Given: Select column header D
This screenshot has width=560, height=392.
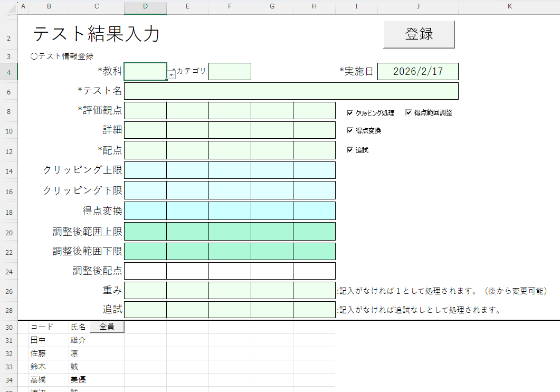Looking at the screenshot, I should click(145, 6).
